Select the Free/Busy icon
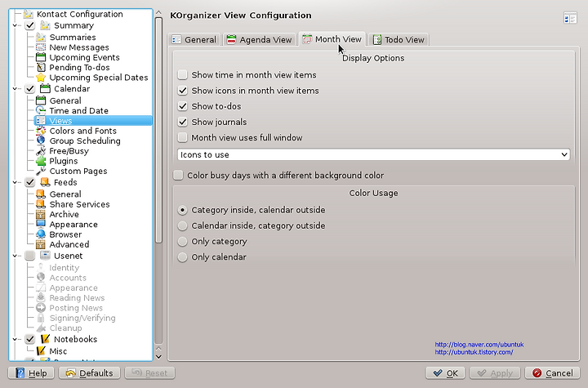588x388 pixels. click(41, 151)
